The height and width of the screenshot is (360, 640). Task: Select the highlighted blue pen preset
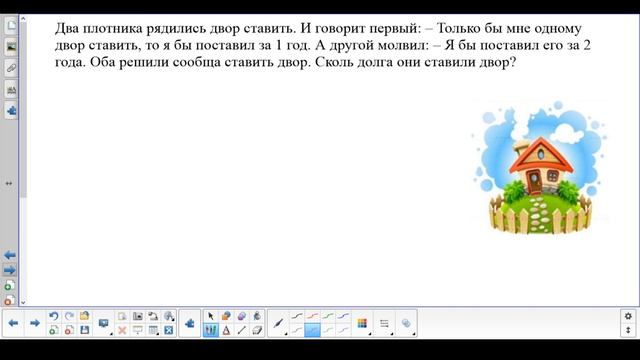click(x=312, y=330)
